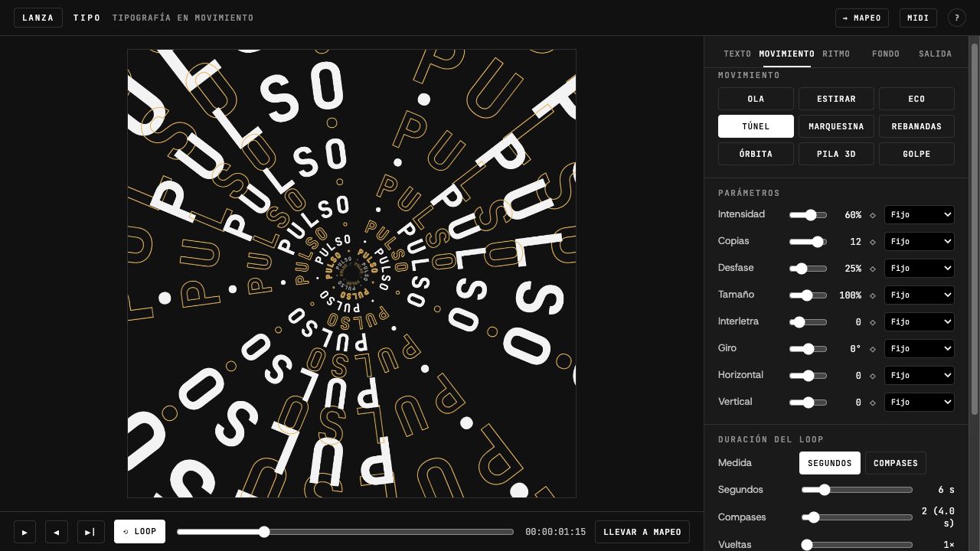Open the Copias Fijo dropdown
The image size is (980, 551).
click(x=919, y=242)
